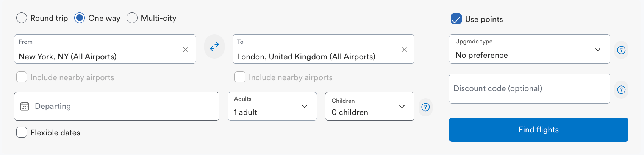Open help icon beside Discount code

(621, 90)
